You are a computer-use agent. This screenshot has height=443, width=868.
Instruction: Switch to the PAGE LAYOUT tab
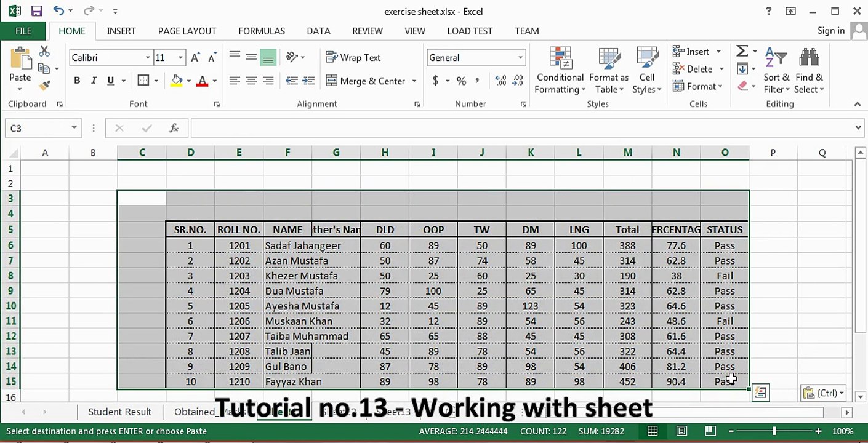(x=187, y=31)
